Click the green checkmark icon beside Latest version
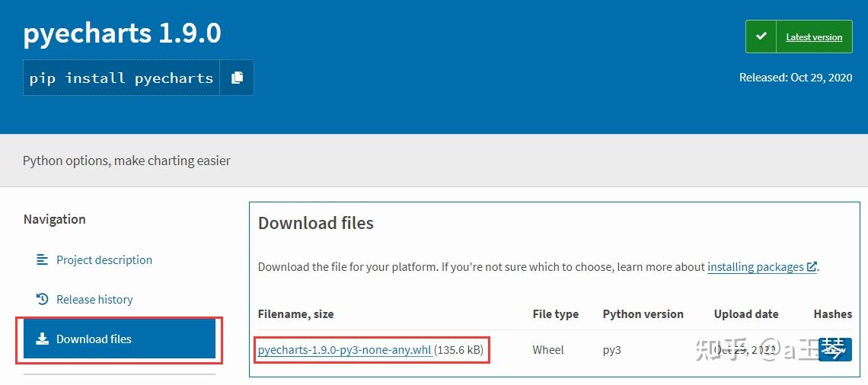The image size is (868, 385). click(x=761, y=37)
